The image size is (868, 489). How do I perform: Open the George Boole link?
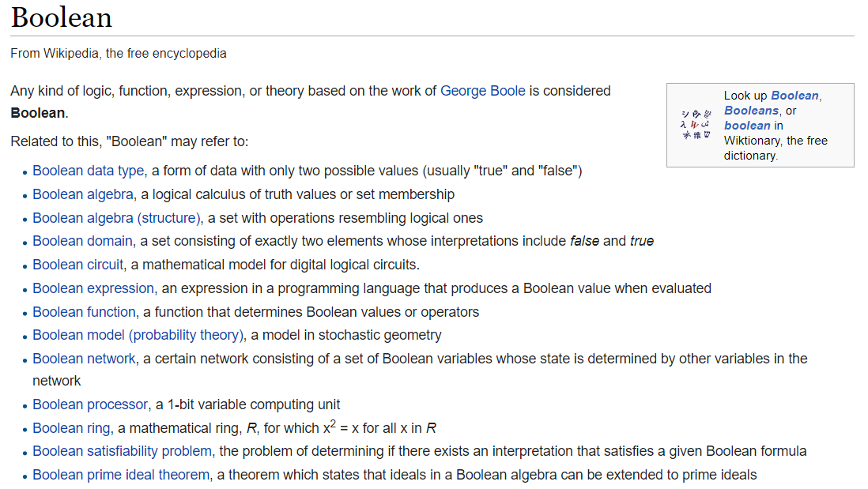click(x=482, y=91)
